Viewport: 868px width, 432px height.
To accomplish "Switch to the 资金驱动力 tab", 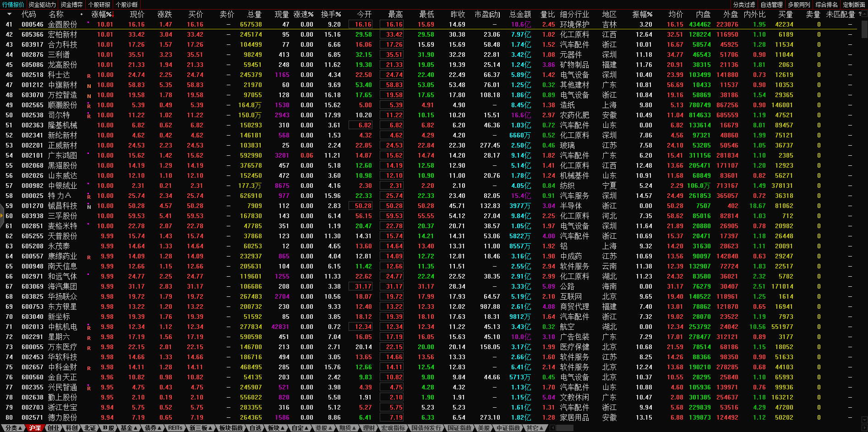I will click(42, 5).
